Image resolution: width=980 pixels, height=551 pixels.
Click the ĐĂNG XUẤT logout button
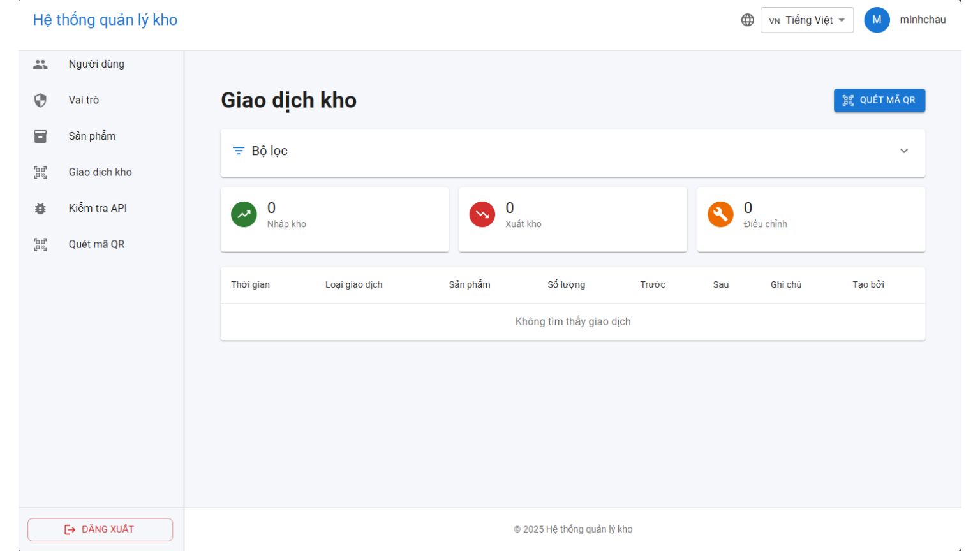(100, 529)
